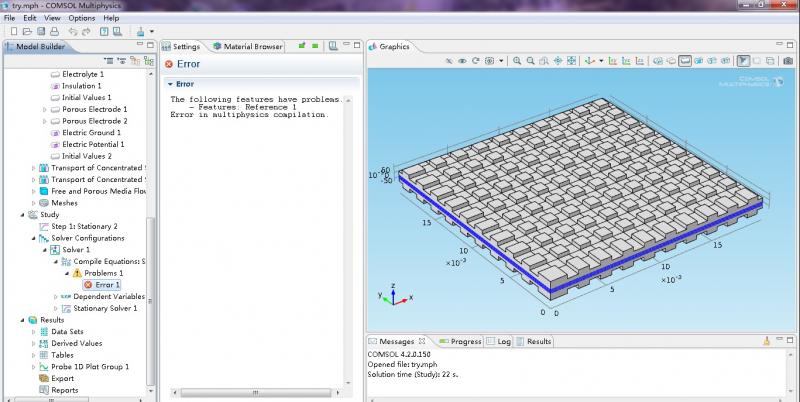800x402 pixels.
Task: Zoom to selected geometry
Action: (x=558, y=61)
